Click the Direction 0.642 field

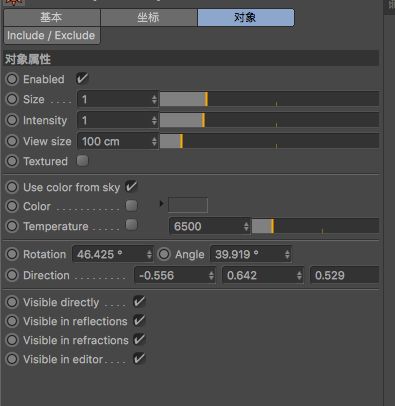(x=263, y=275)
